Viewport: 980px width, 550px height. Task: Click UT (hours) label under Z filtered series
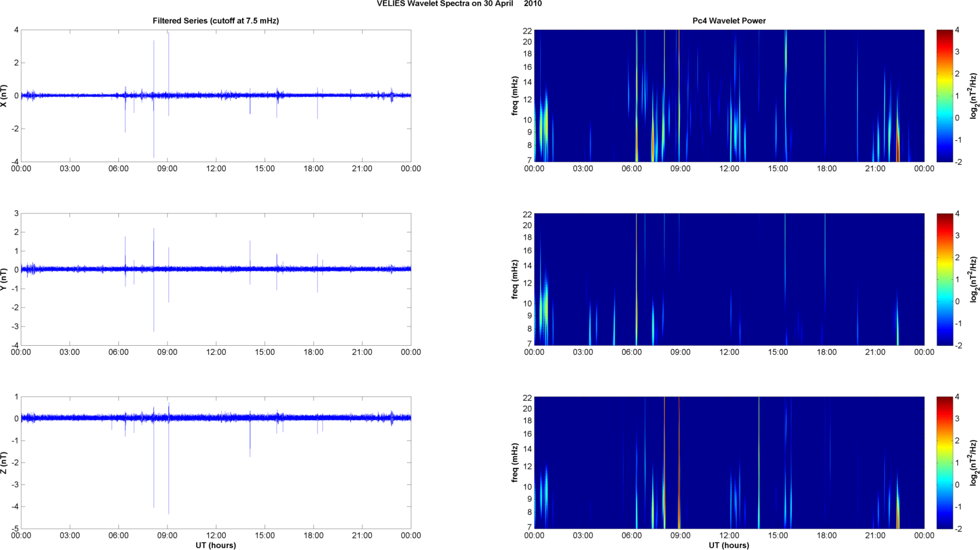pyautogui.click(x=215, y=545)
